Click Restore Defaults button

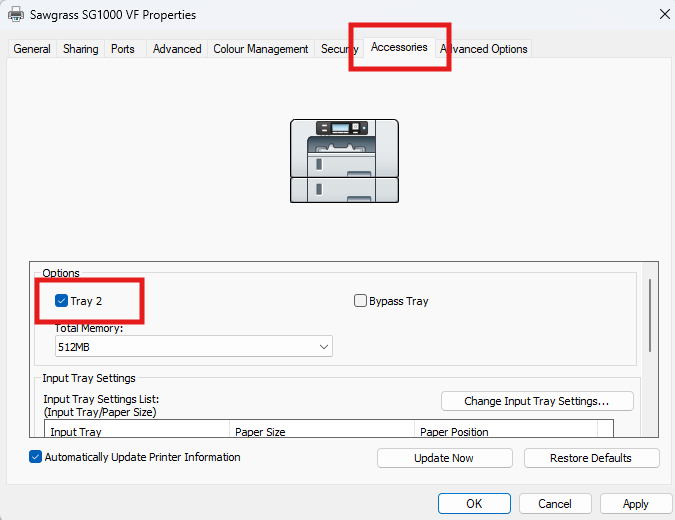[591, 458]
